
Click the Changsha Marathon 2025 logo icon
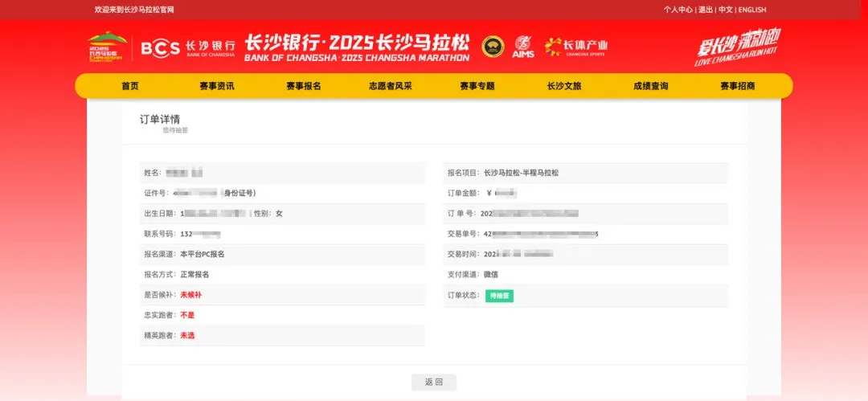[x=108, y=47]
